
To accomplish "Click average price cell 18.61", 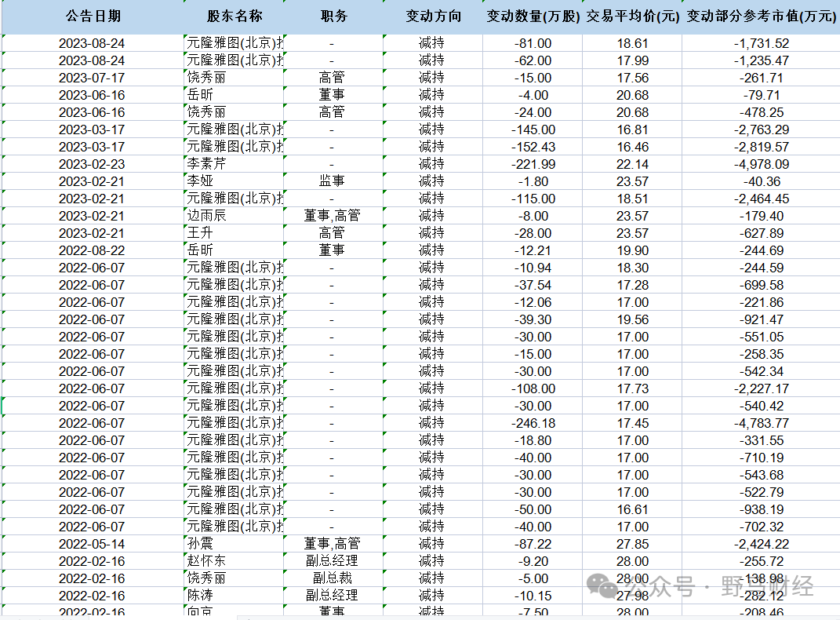I will click(633, 43).
